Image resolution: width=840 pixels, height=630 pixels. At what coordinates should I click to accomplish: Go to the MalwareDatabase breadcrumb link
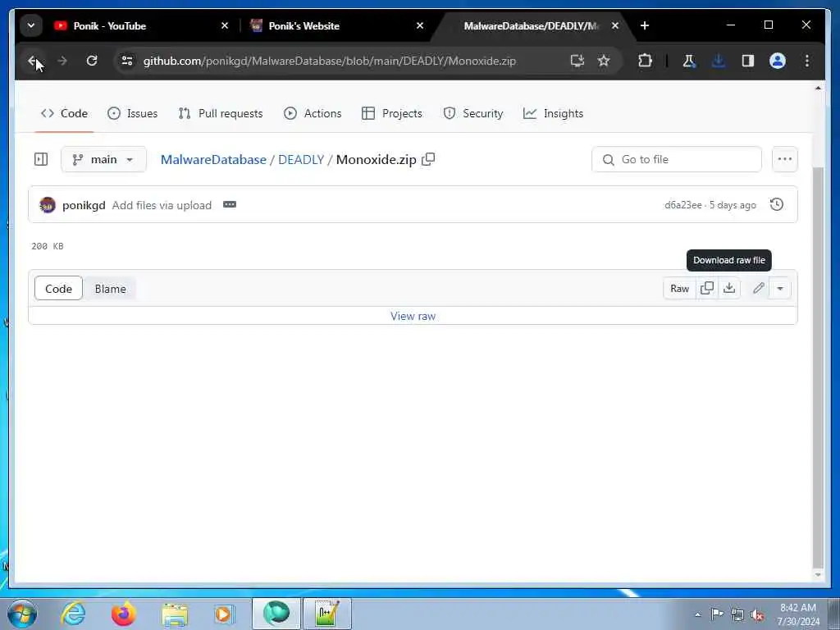(x=213, y=160)
